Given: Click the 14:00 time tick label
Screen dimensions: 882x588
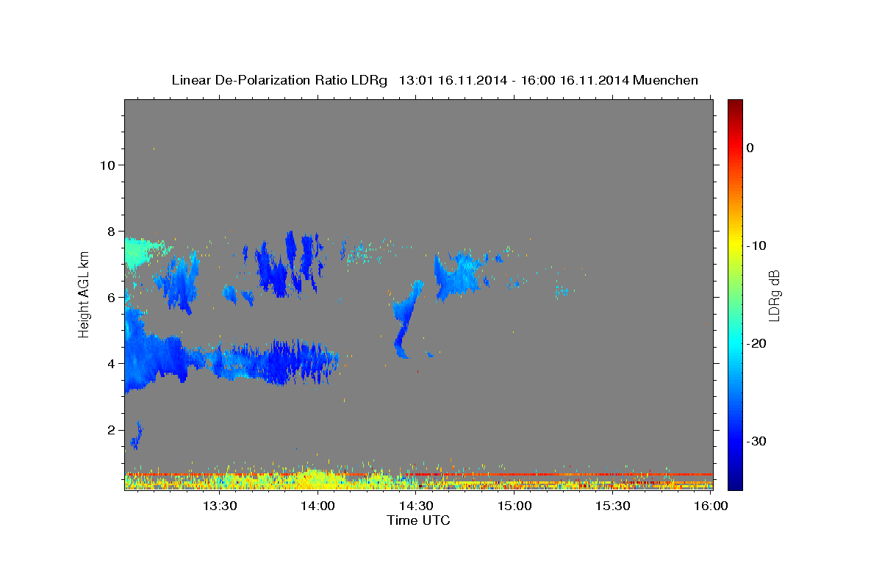Looking at the screenshot, I should click(318, 506).
